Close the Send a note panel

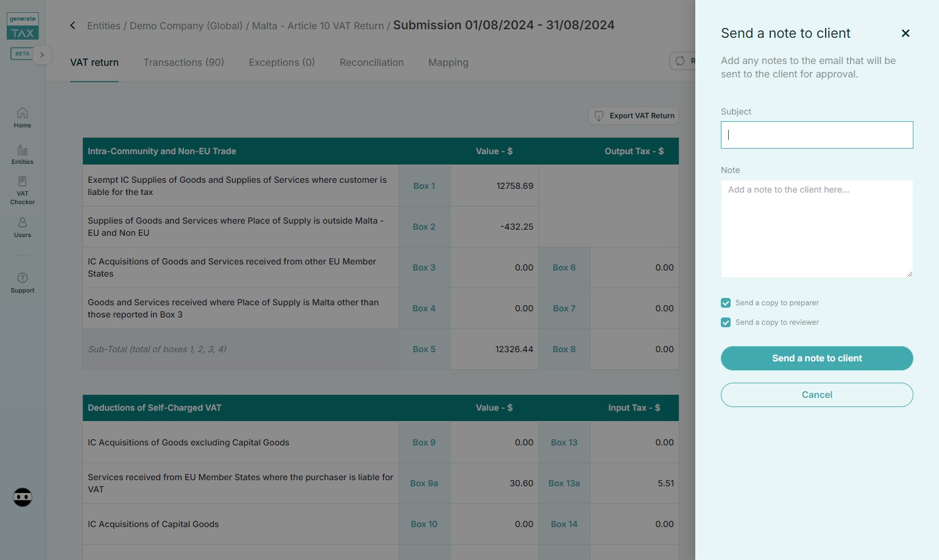click(905, 34)
